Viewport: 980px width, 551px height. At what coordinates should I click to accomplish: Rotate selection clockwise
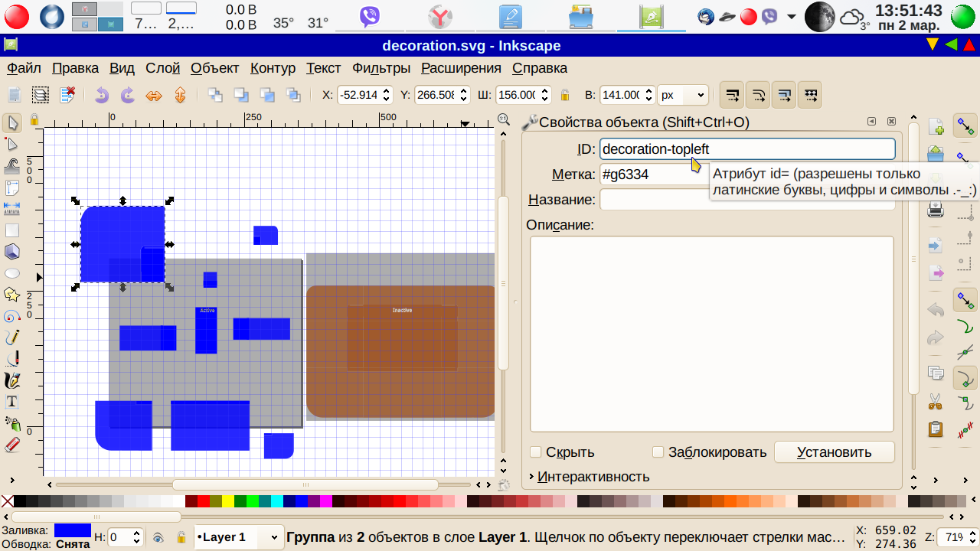(x=128, y=95)
